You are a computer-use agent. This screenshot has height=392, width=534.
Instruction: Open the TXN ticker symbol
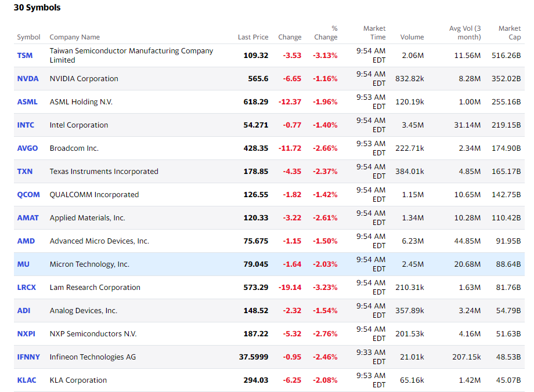25,171
